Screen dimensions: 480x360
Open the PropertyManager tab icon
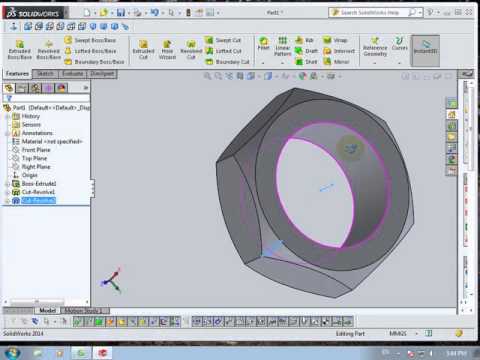pos(22,88)
